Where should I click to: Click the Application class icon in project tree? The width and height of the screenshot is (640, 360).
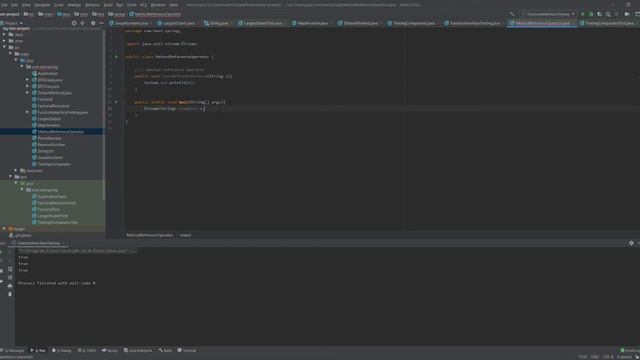click(x=34, y=73)
